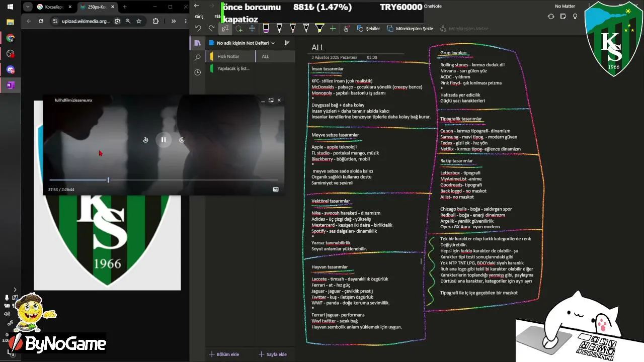Click the Mürekkepten Metne button
Image resolution: width=644 pixels, height=362 pixels.
[464, 29]
